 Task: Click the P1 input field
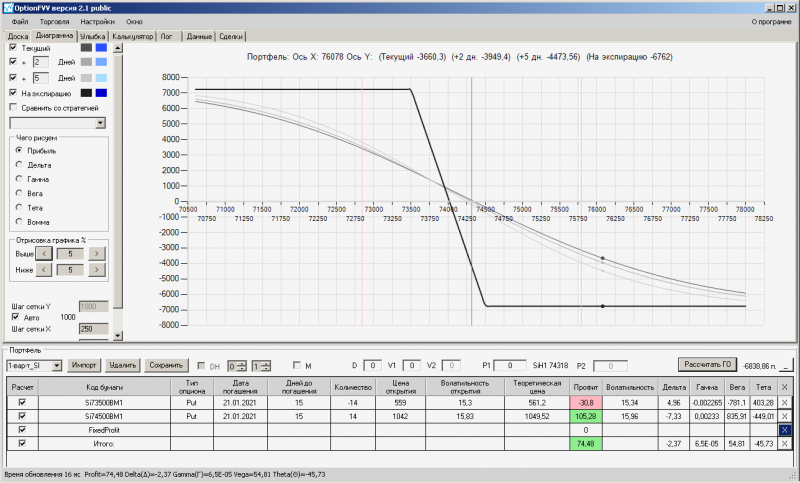coord(510,365)
